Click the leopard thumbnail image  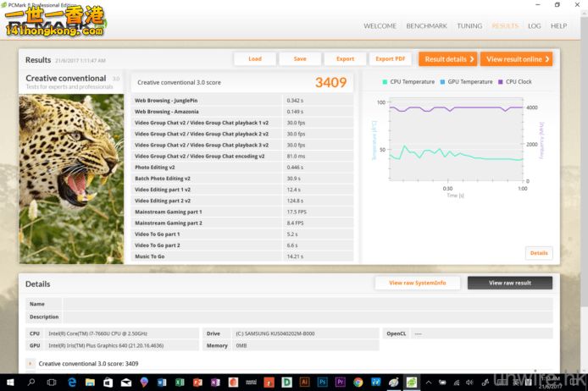tap(72, 179)
